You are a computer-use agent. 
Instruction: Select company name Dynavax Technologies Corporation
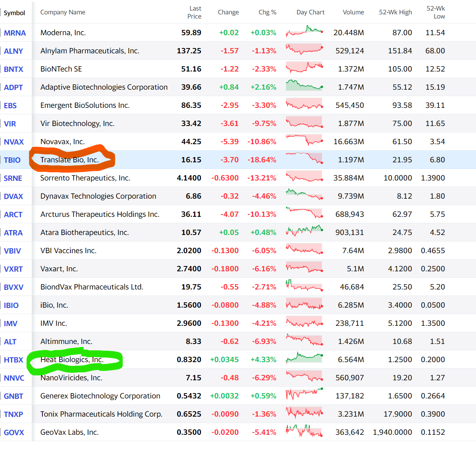tap(98, 196)
